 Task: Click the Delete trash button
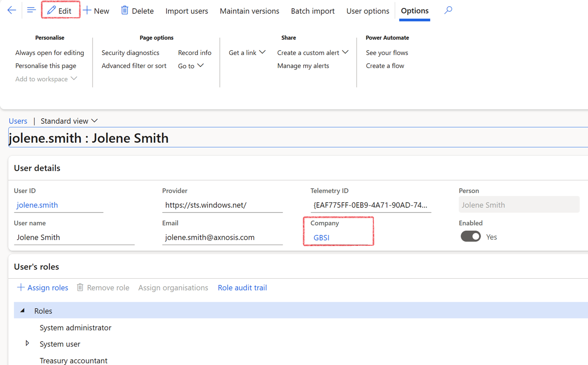click(x=137, y=11)
